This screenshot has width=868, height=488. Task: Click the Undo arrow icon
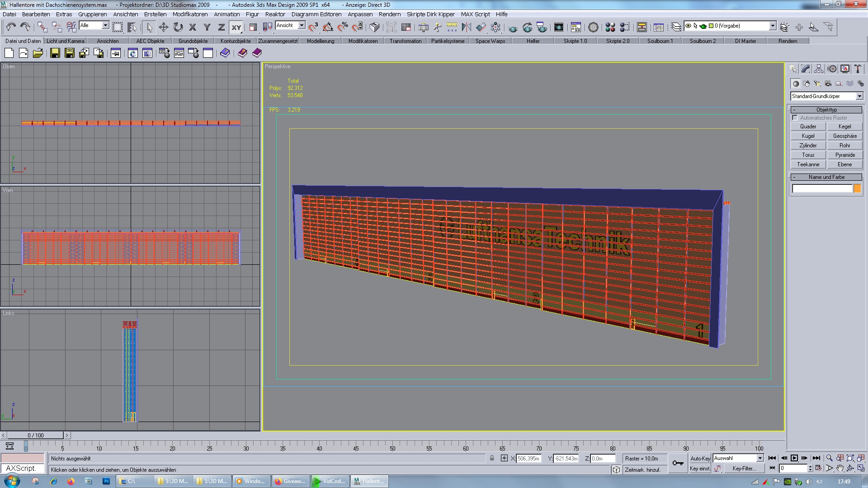click(11, 27)
